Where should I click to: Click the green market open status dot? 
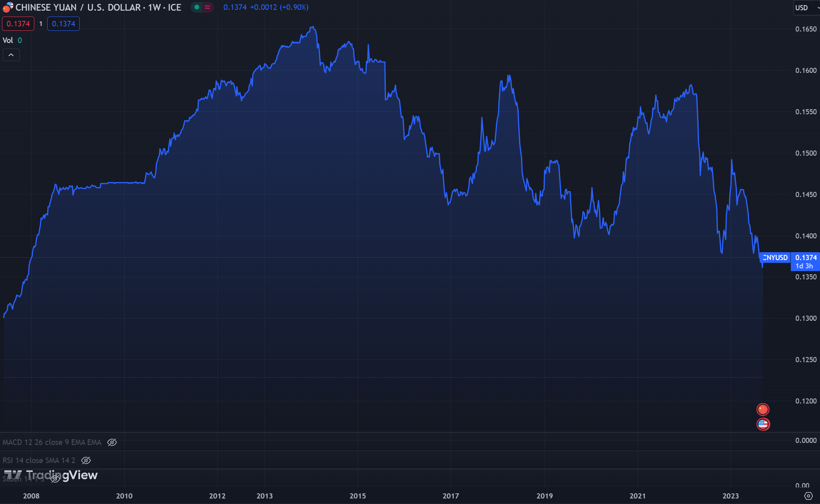(x=196, y=7)
